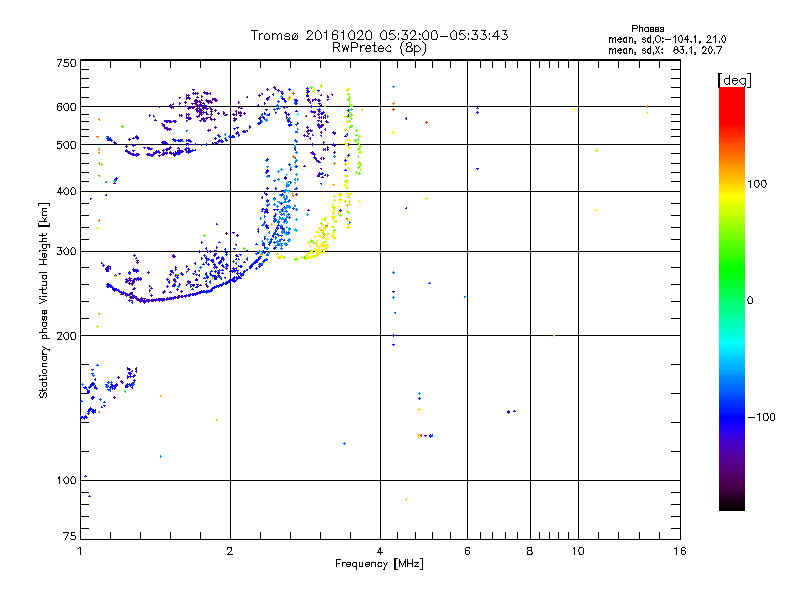Click the '6' x-axis tick label
Viewport: 800px width, 600px height.
[x=467, y=551]
